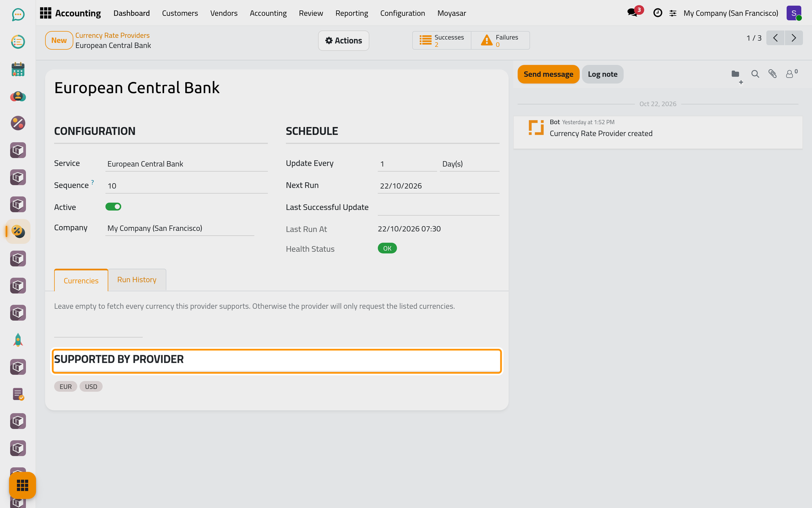Screen dimensions: 812x508
Task: Click the USD currency tag
Action: (x=91, y=387)
